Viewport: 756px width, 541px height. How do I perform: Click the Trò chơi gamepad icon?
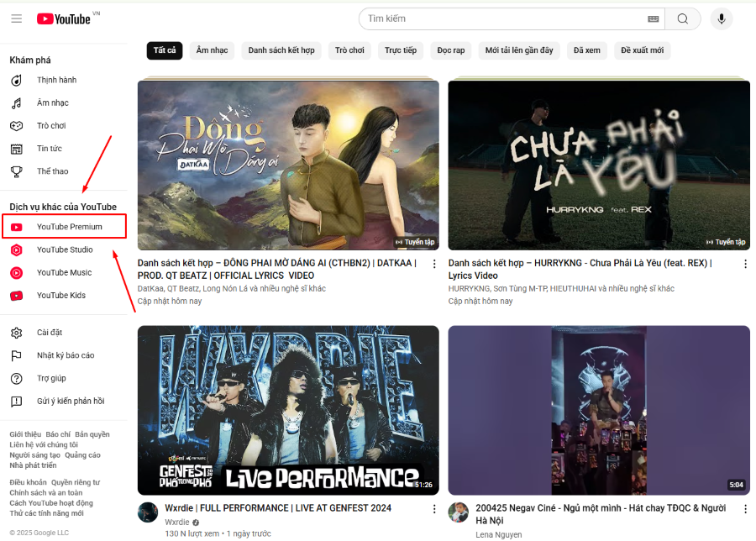17,126
